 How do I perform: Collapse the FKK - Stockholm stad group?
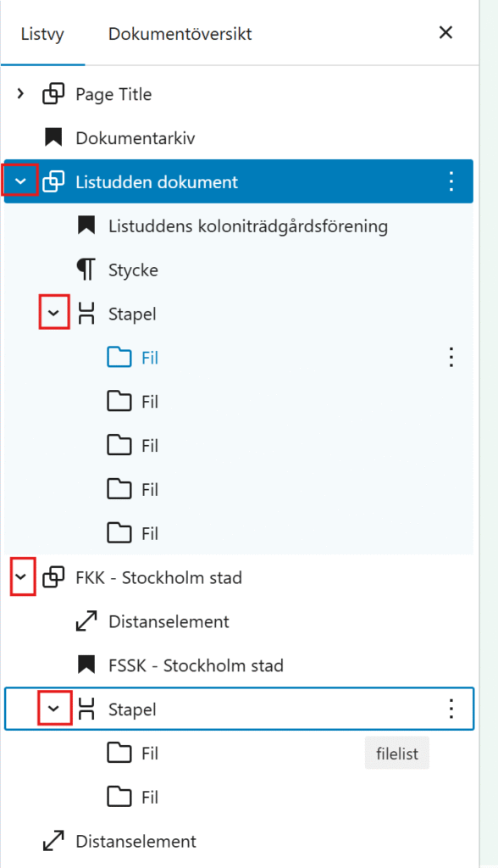point(21,576)
